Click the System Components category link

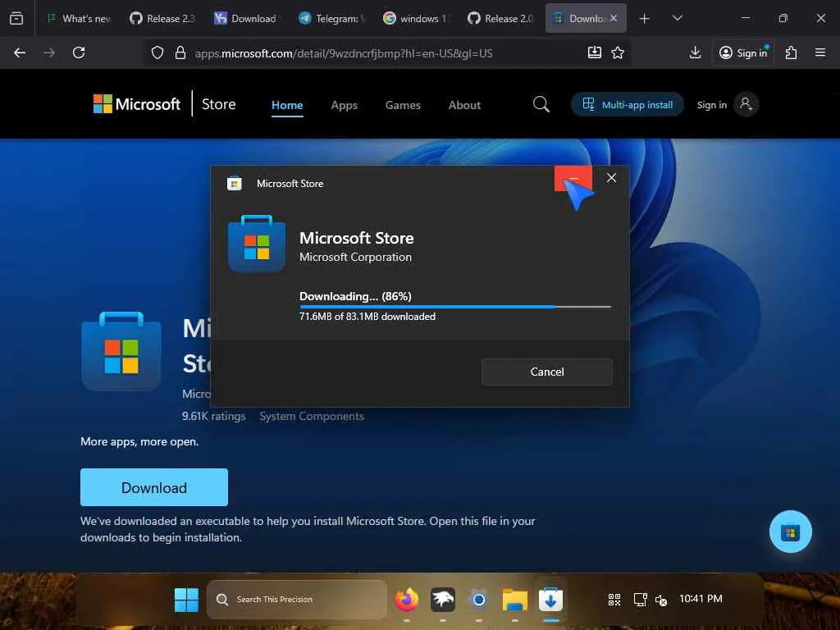pyautogui.click(x=312, y=416)
